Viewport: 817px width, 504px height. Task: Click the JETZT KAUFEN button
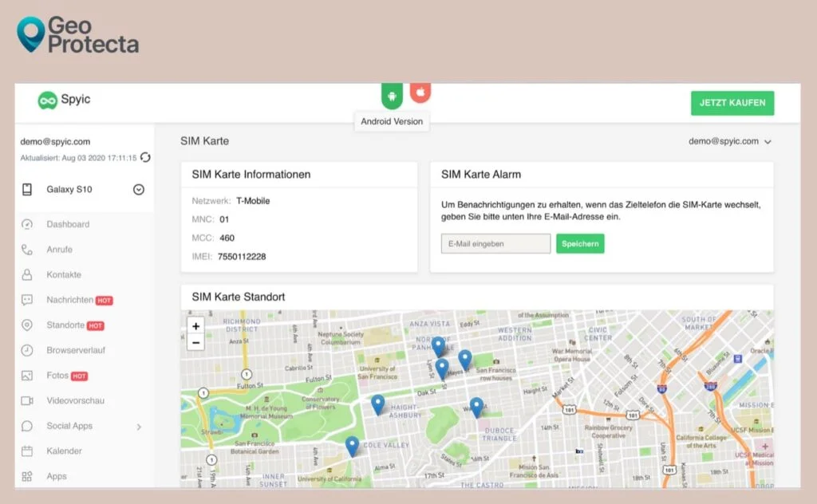point(732,103)
